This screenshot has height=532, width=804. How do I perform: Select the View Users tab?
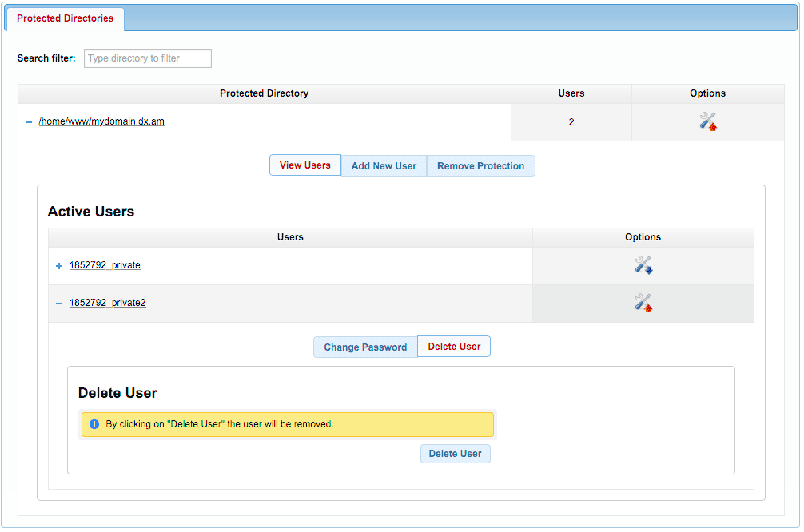304,165
